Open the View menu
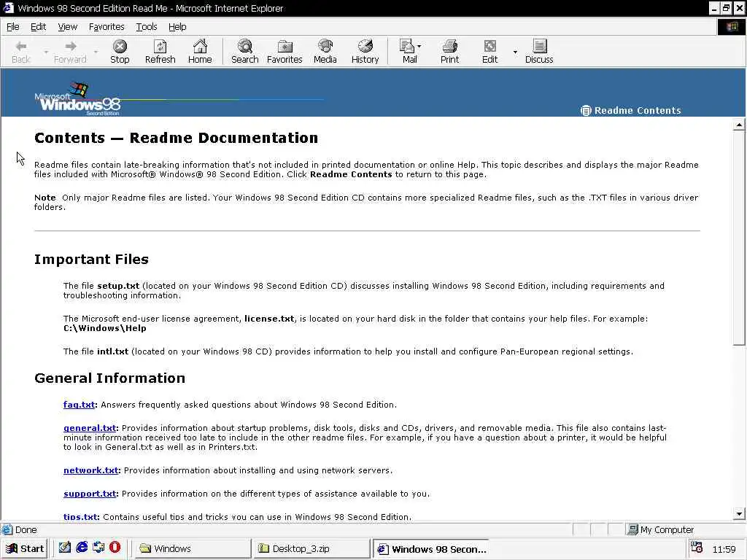This screenshot has height=560, width=747. click(67, 27)
